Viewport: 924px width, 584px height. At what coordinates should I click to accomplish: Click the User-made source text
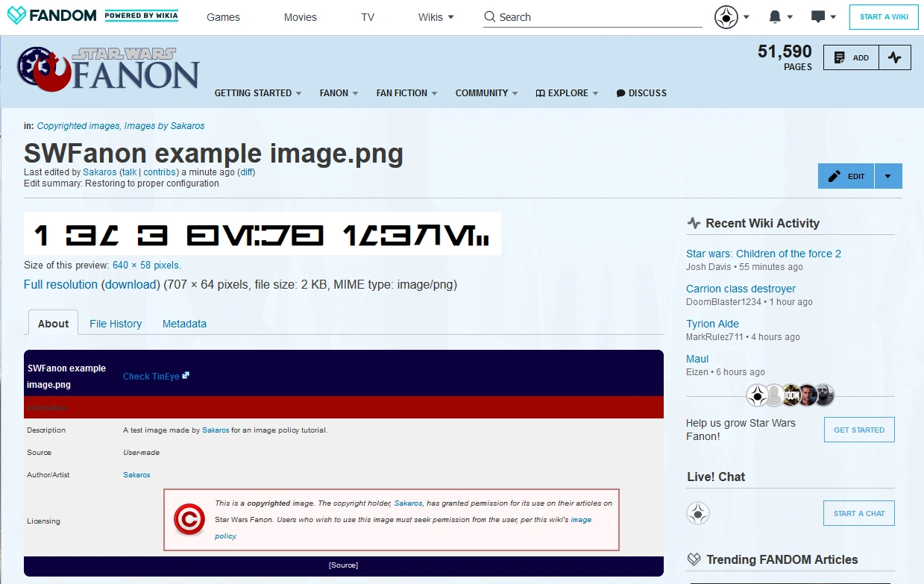141,453
